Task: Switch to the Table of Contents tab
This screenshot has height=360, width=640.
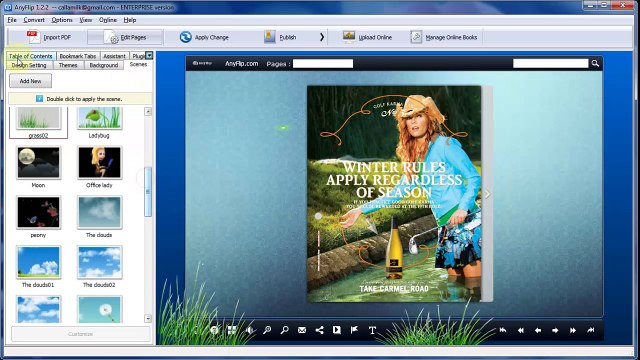Action: (x=31, y=56)
